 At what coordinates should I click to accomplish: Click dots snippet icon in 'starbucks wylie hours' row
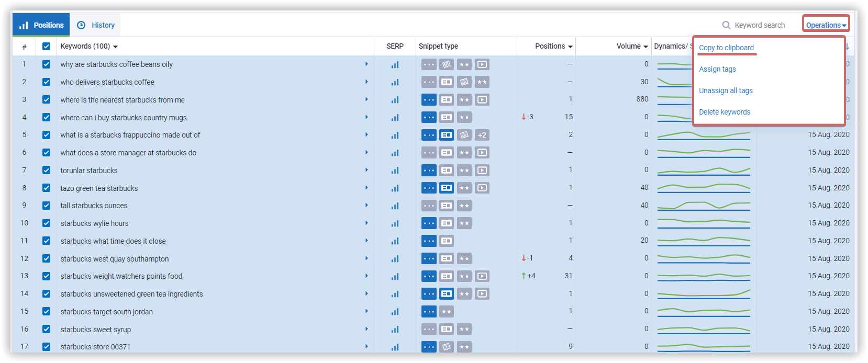click(429, 223)
